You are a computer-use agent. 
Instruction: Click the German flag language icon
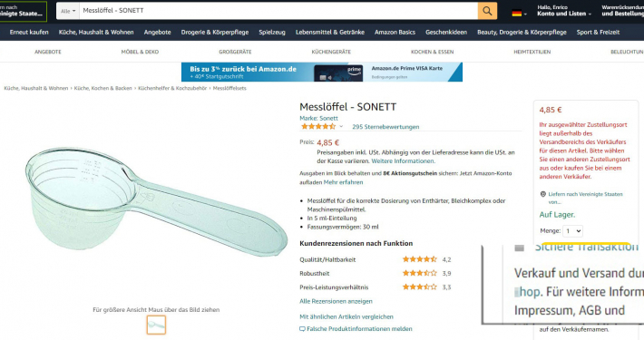pyautogui.click(x=517, y=13)
